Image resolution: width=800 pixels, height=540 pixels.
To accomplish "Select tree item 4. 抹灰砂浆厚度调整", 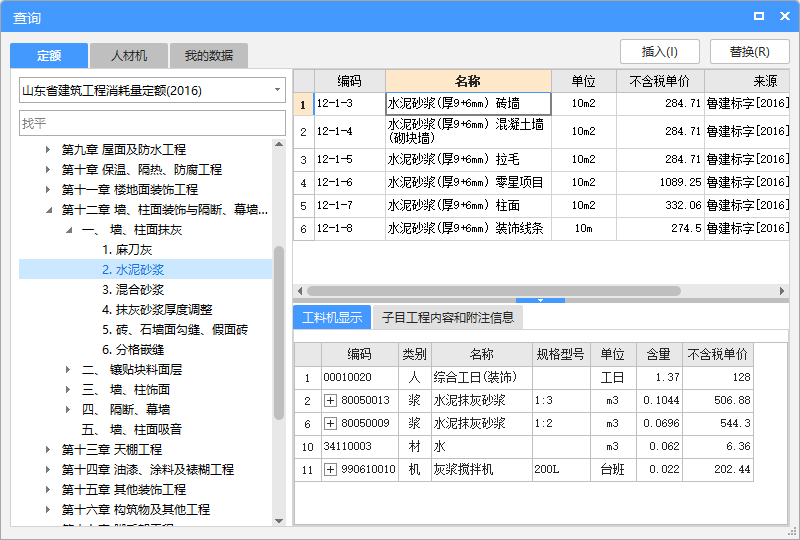I will click(157, 309).
